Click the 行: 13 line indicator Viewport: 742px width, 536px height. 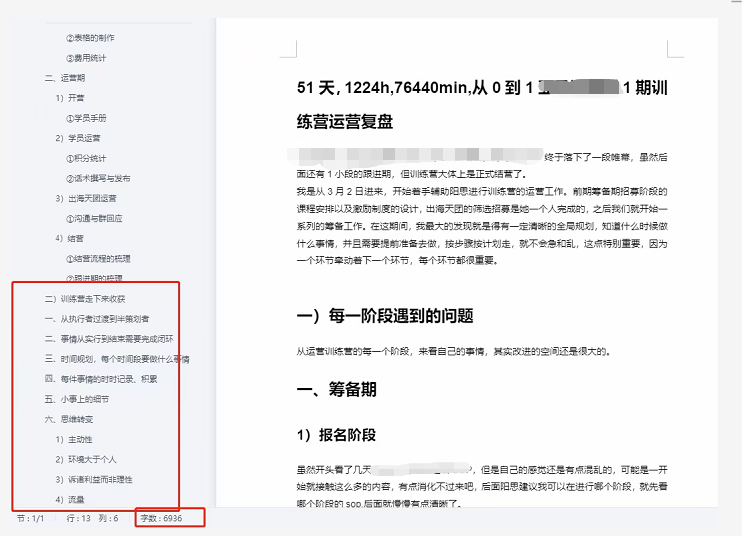[x=79, y=518]
